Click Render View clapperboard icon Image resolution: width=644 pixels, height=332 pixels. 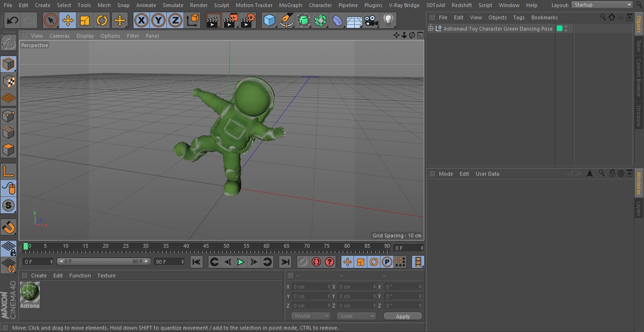click(x=214, y=20)
